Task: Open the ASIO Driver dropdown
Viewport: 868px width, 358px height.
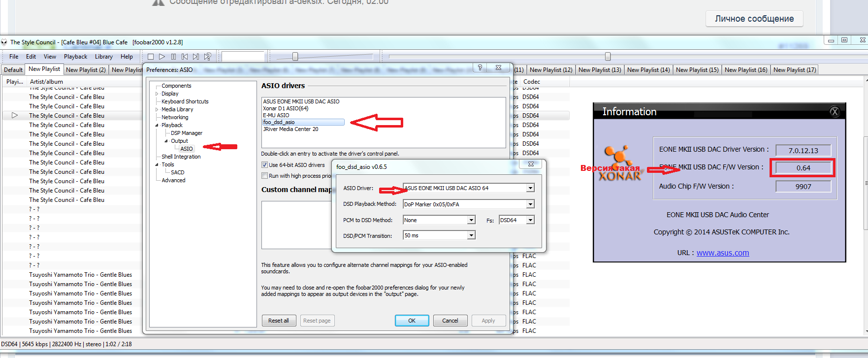Action: (530, 188)
